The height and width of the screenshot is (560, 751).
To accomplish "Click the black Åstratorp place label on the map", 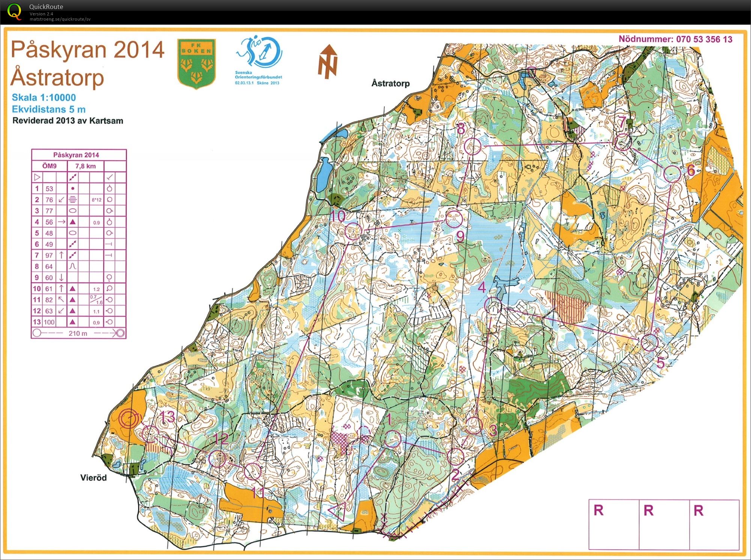I will (391, 83).
